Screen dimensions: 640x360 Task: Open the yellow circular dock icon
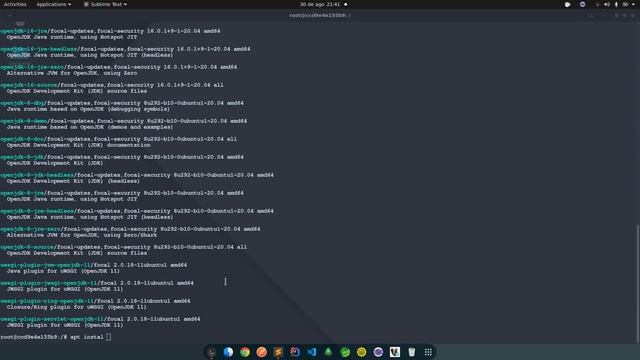click(x=362, y=352)
